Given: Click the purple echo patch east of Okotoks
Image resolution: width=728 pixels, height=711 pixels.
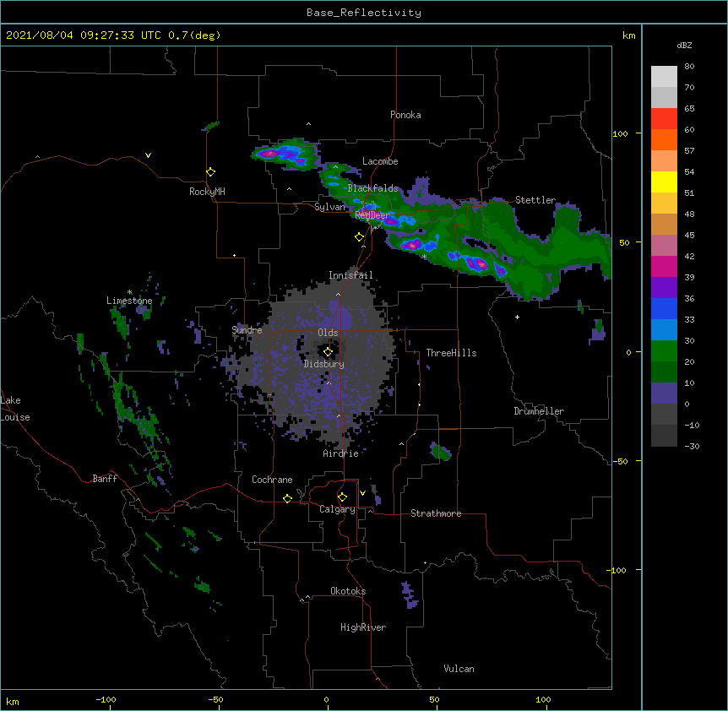Looking at the screenshot, I should (x=409, y=595).
